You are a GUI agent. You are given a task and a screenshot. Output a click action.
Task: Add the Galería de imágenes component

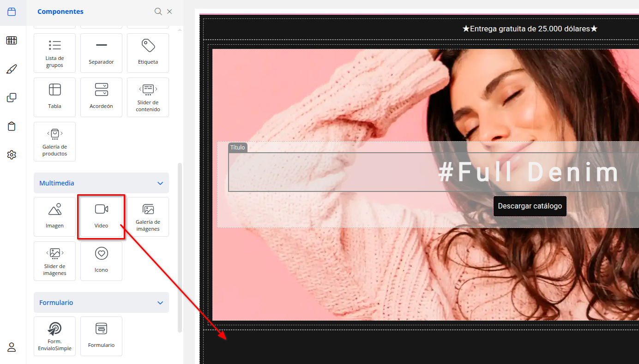(148, 217)
